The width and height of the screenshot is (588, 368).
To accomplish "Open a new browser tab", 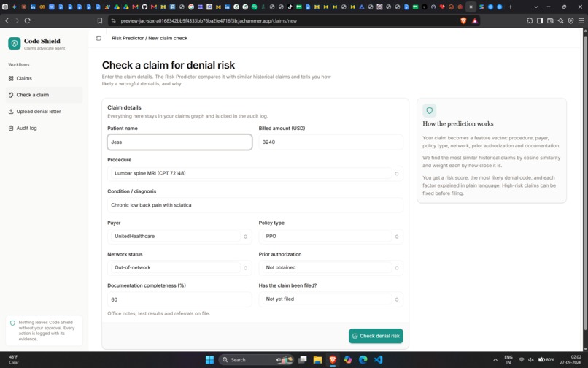I will [x=511, y=7].
